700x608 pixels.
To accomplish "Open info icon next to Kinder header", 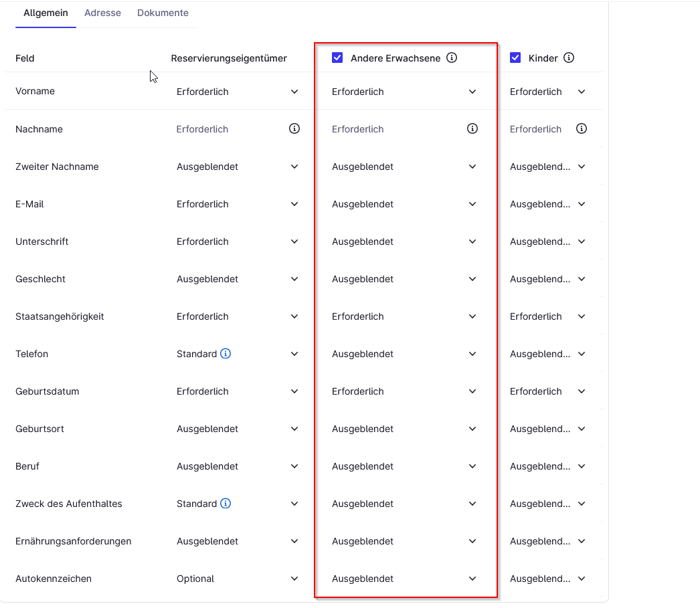I will 569,58.
